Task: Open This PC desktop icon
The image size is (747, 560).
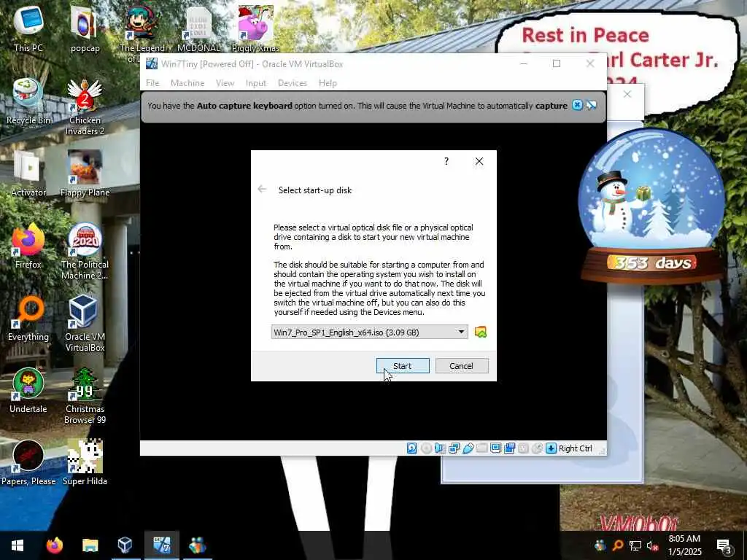Action: pos(28,28)
